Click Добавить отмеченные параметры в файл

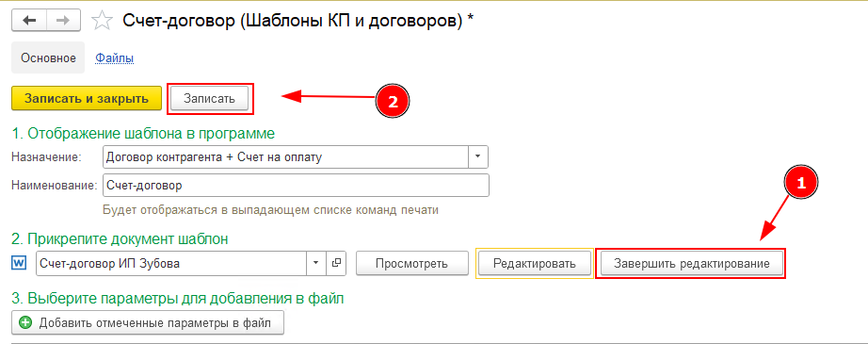[148, 323]
